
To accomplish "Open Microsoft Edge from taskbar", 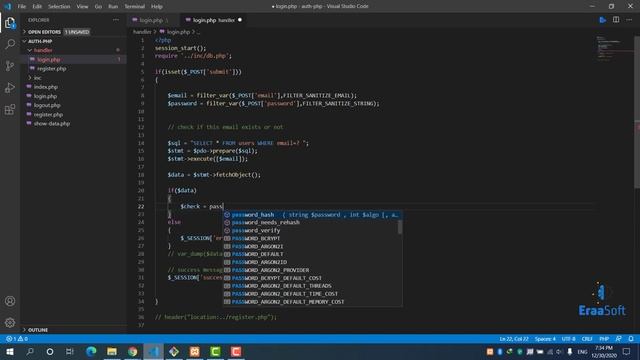I will coord(91,351).
